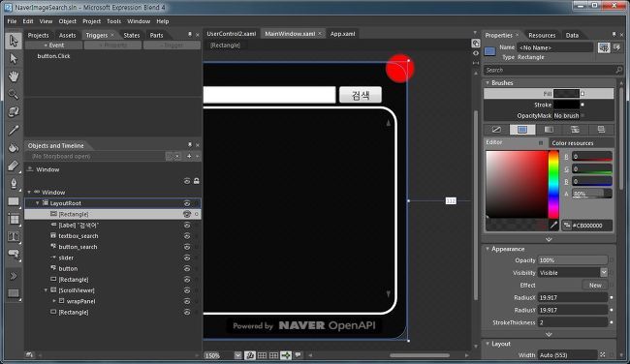Open the Visibility dropdown

[x=604, y=272]
